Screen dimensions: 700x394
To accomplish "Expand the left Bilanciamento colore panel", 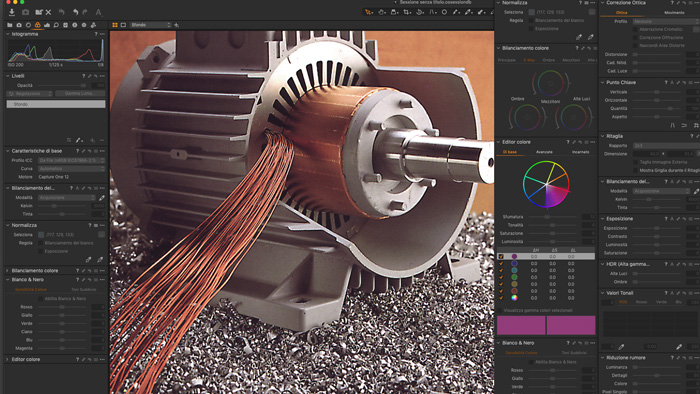I will pyautogui.click(x=8, y=270).
